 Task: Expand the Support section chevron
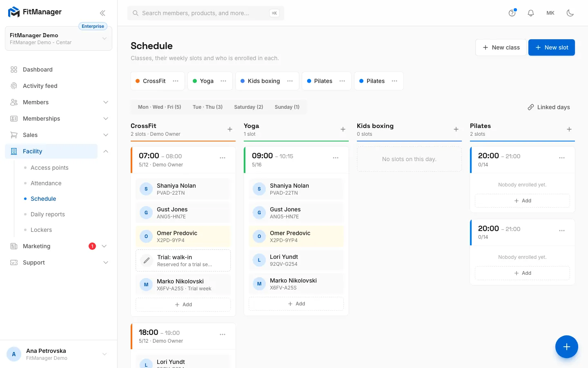click(x=106, y=263)
